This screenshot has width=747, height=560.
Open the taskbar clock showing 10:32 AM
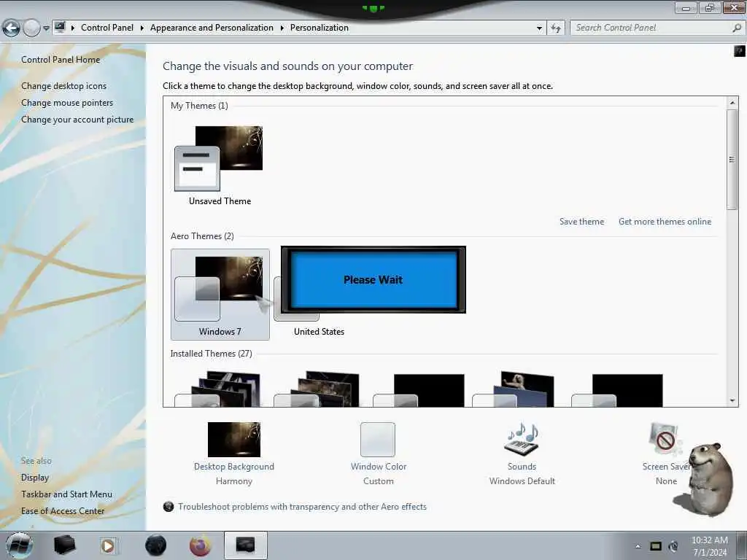tap(709, 546)
